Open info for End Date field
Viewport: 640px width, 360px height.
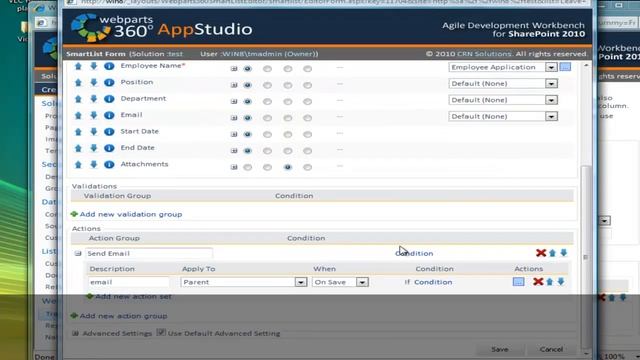tap(109, 148)
